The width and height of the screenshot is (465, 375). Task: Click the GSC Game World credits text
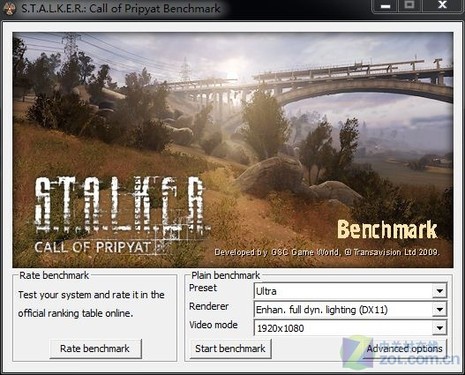point(327,252)
